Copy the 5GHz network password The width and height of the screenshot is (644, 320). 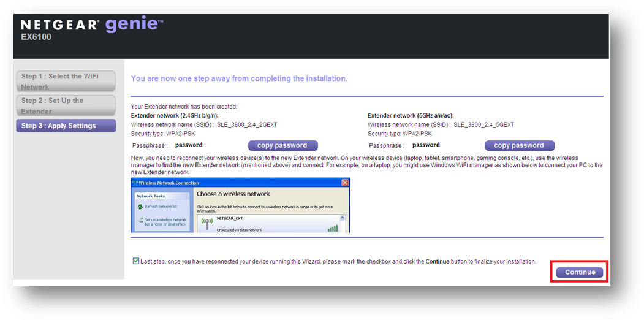point(520,145)
